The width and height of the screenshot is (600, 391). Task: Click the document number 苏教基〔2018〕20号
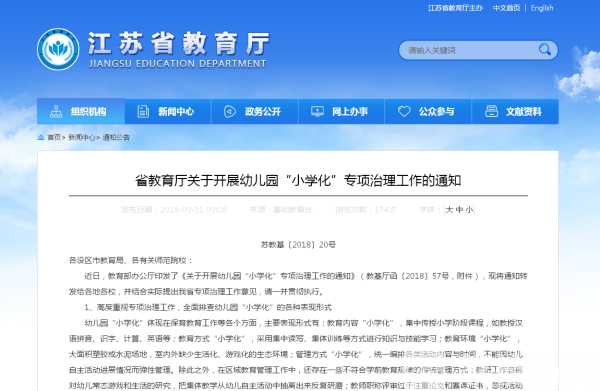coord(298,245)
